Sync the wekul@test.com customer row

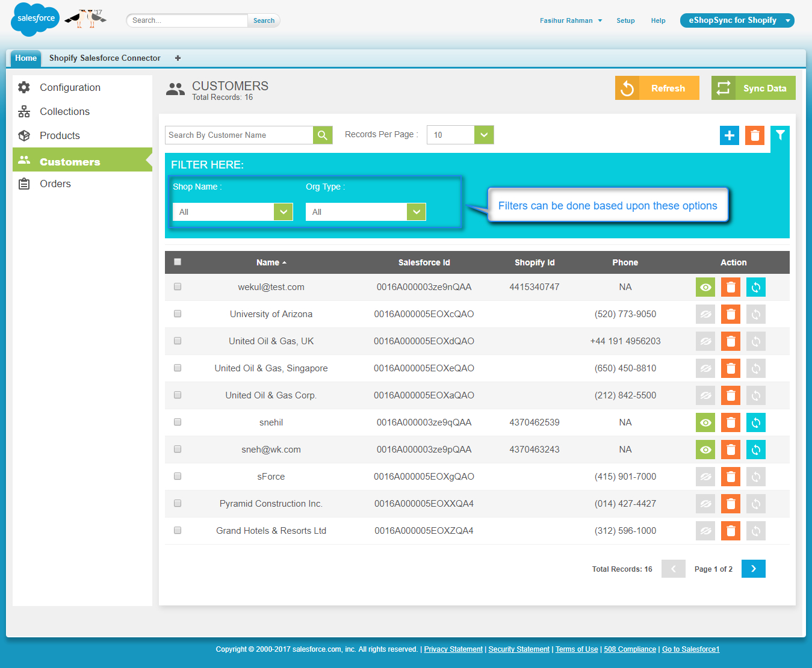click(756, 287)
